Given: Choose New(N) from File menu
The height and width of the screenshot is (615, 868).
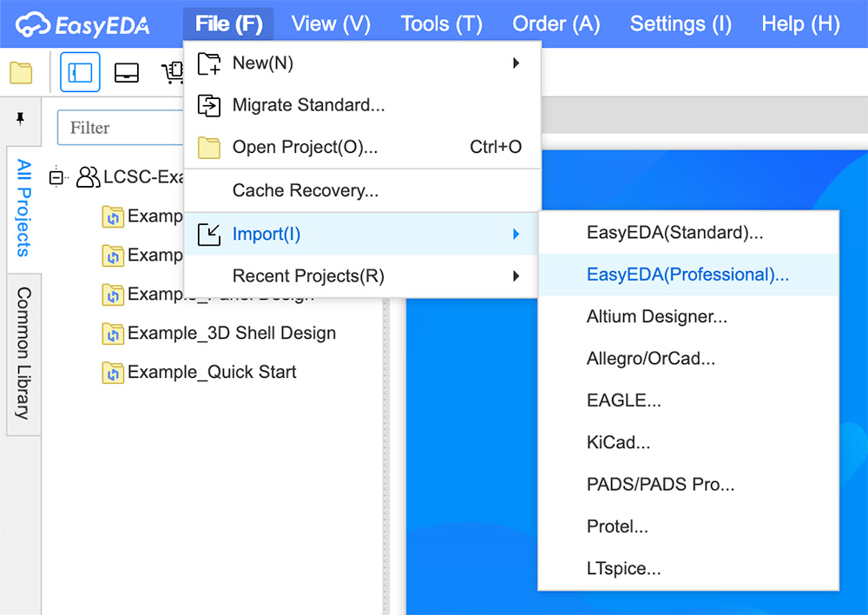Looking at the screenshot, I should coord(362,63).
